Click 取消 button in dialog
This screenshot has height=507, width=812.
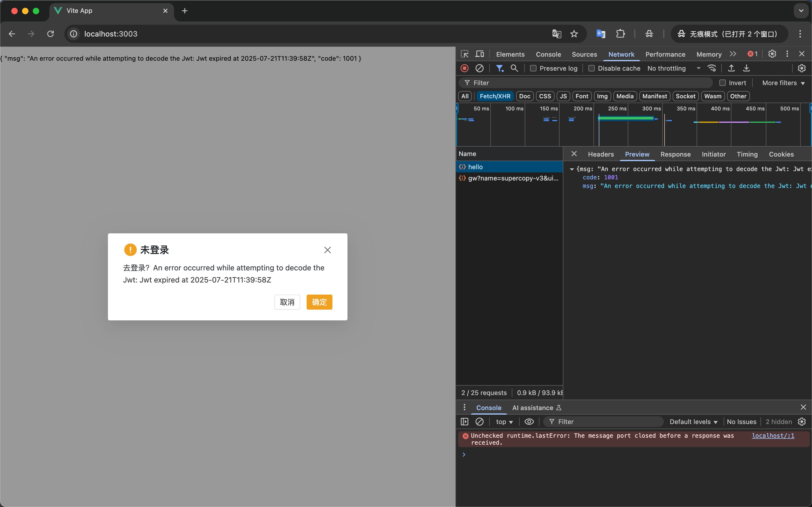pyautogui.click(x=287, y=302)
